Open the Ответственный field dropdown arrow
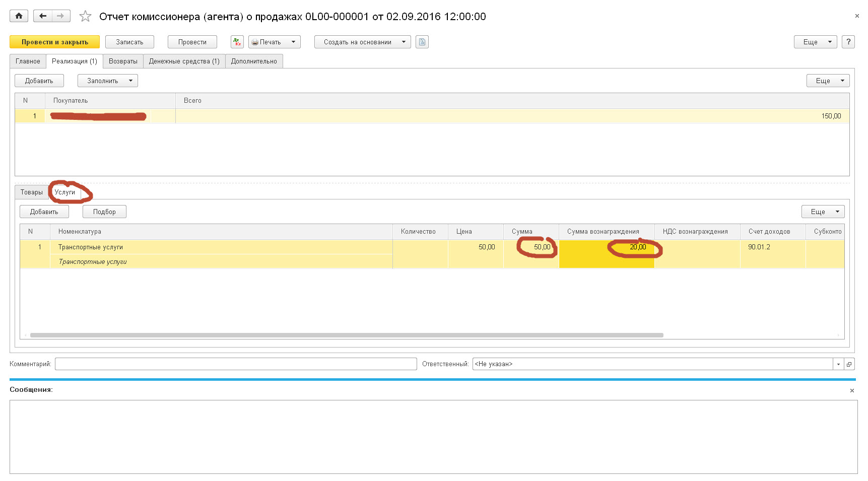 tap(838, 364)
